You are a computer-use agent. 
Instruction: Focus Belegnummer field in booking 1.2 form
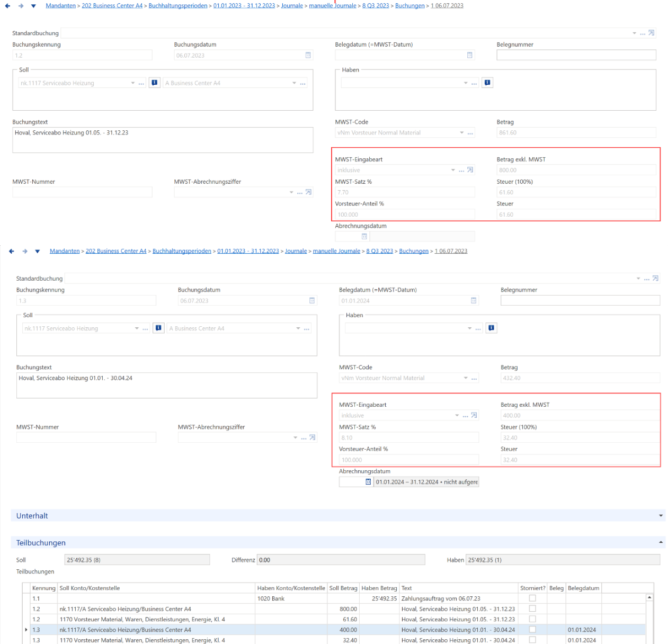click(x=576, y=55)
